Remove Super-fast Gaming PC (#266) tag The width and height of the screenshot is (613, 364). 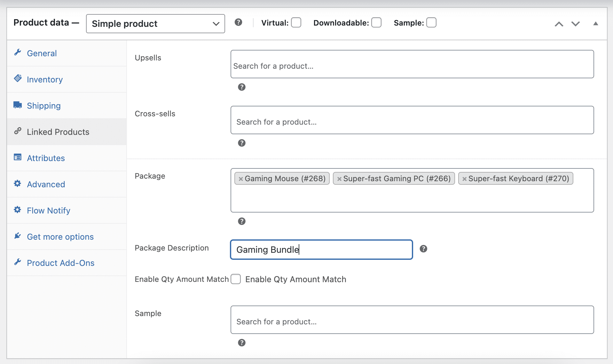click(339, 179)
